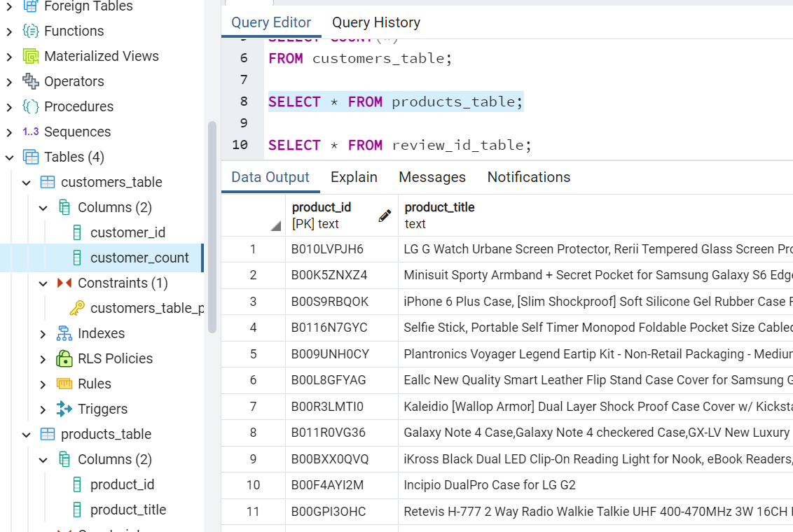Select result row number 5
Image resolution: width=793 pixels, height=532 pixels.
tap(254, 354)
